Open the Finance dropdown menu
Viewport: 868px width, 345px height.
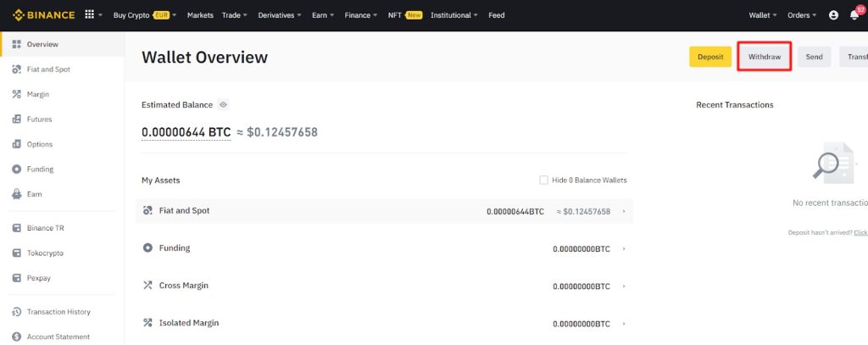click(361, 15)
